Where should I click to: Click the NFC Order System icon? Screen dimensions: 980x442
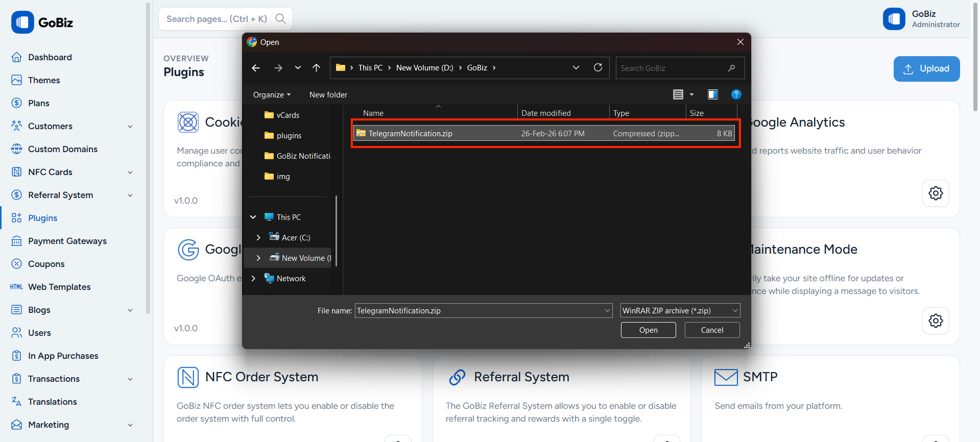pyautogui.click(x=188, y=378)
